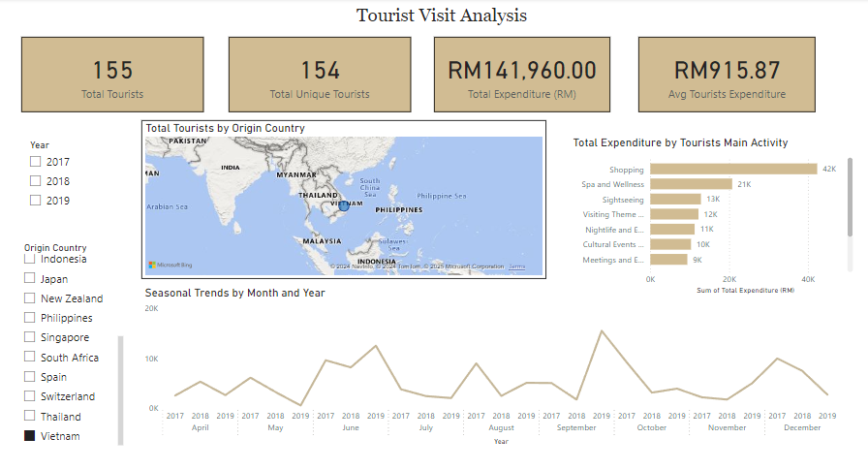
Task: Select the Nightlife expenditure bar
Action: coord(672,230)
